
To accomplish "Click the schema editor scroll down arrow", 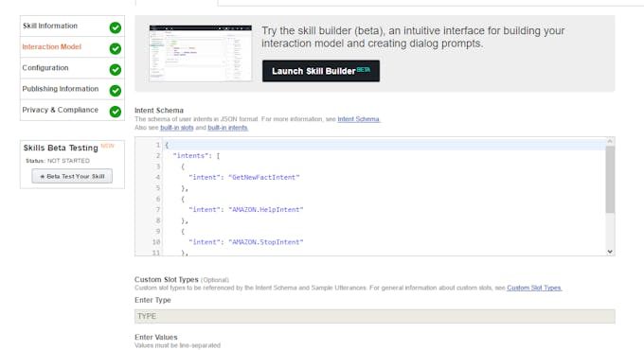I will click(x=610, y=252).
